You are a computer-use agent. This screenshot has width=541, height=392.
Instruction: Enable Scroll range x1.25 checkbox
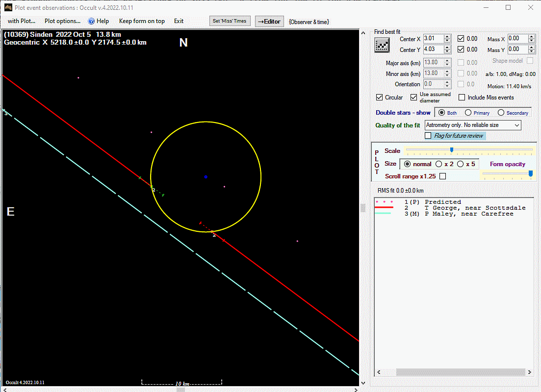pyautogui.click(x=443, y=176)
